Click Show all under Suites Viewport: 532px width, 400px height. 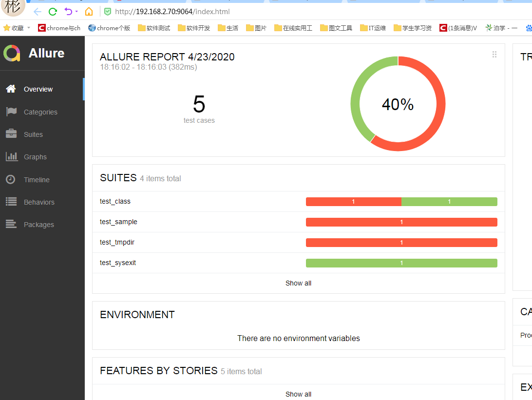(x=298, y=283)
